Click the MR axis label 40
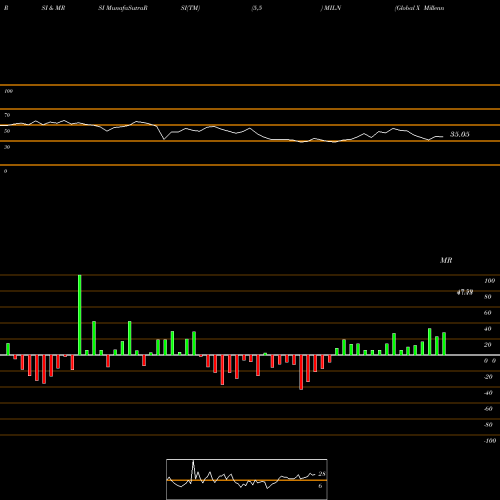Viewport: 500px width, 500px height. tap(488, 329)
